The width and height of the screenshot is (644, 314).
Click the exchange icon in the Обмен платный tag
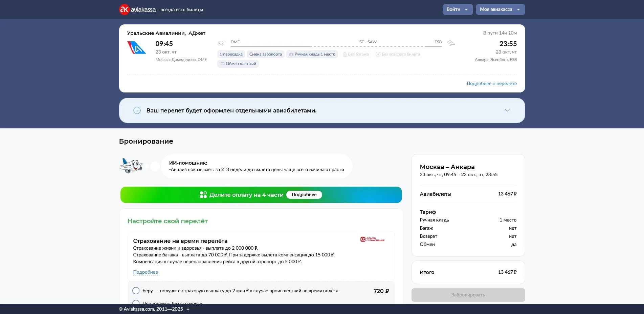point(222,64)
